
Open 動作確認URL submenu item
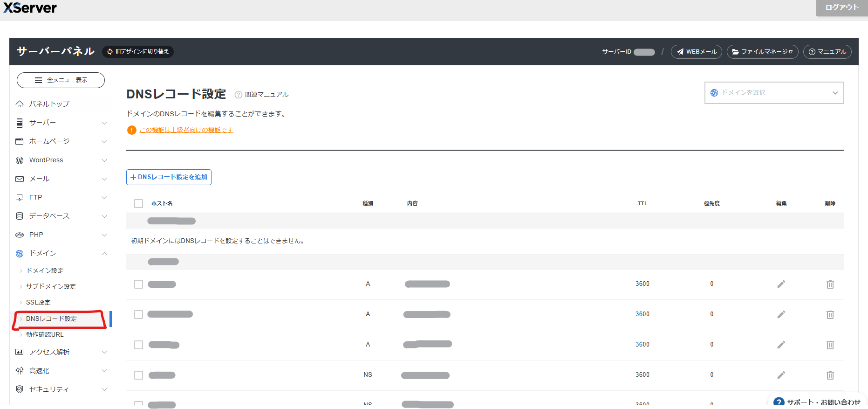[45, 334]
